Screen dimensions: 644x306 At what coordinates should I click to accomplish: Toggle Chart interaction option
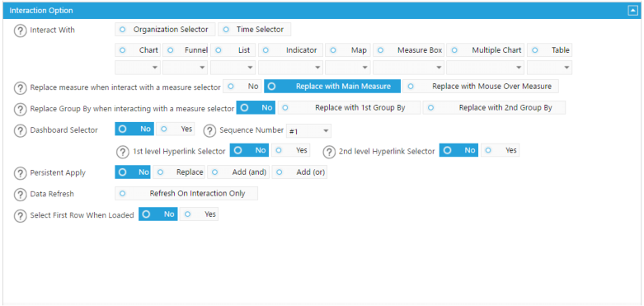tap(138, 50)
